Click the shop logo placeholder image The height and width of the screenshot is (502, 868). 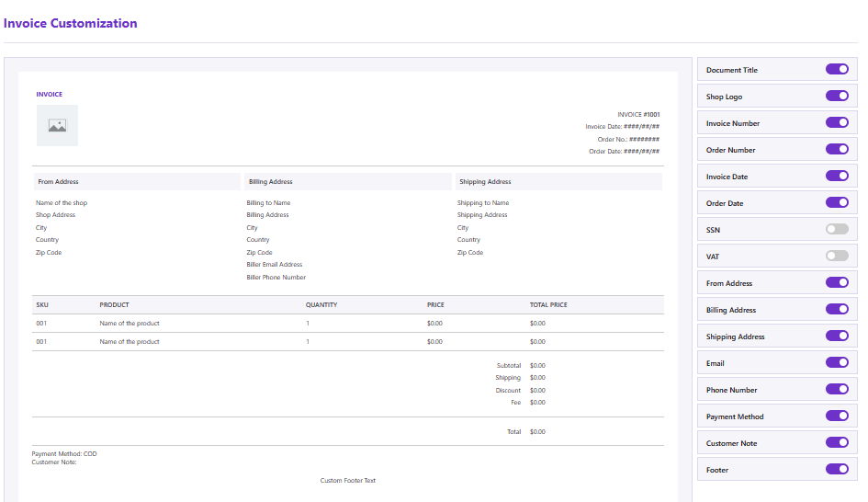coord(57,126)
